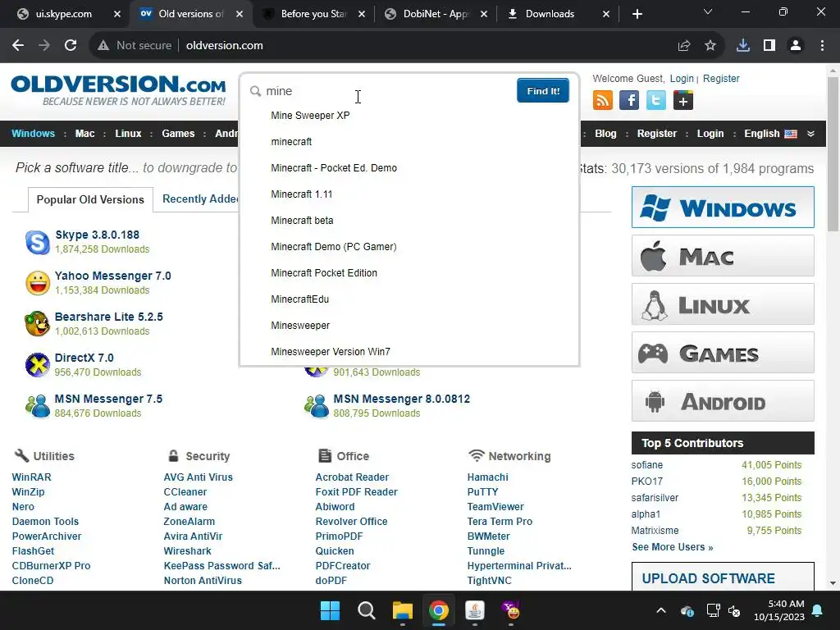Viewport: 840px width, 630px height.
Task: Open Yahoo Messenger taskbar icon
Action: point(511,610)
